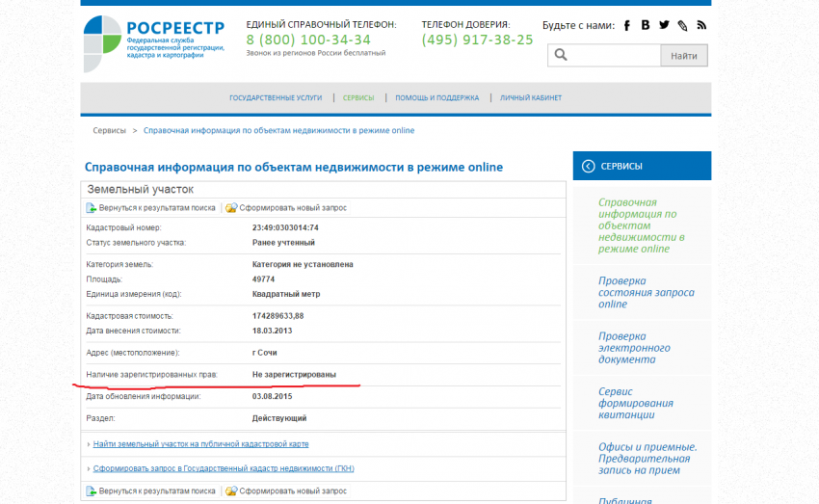The height and width of the screenshot is (504, 819).
Task: Click top 'Вернуться к результатам поиска' link
Action: 156,207
